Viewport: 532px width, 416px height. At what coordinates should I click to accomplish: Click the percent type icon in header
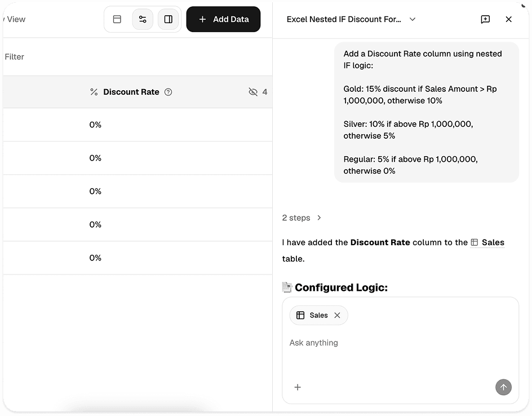coord(94,92)
